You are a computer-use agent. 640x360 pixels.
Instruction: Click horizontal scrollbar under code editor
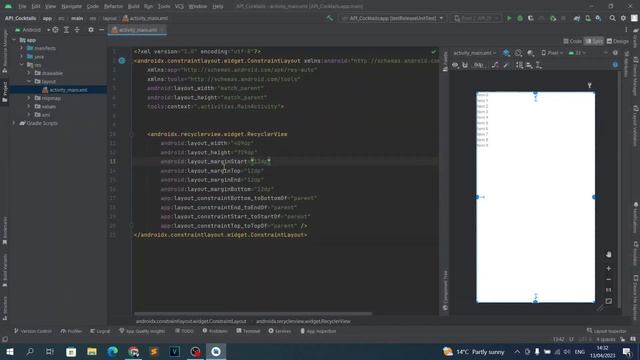(x=253, y=314)
